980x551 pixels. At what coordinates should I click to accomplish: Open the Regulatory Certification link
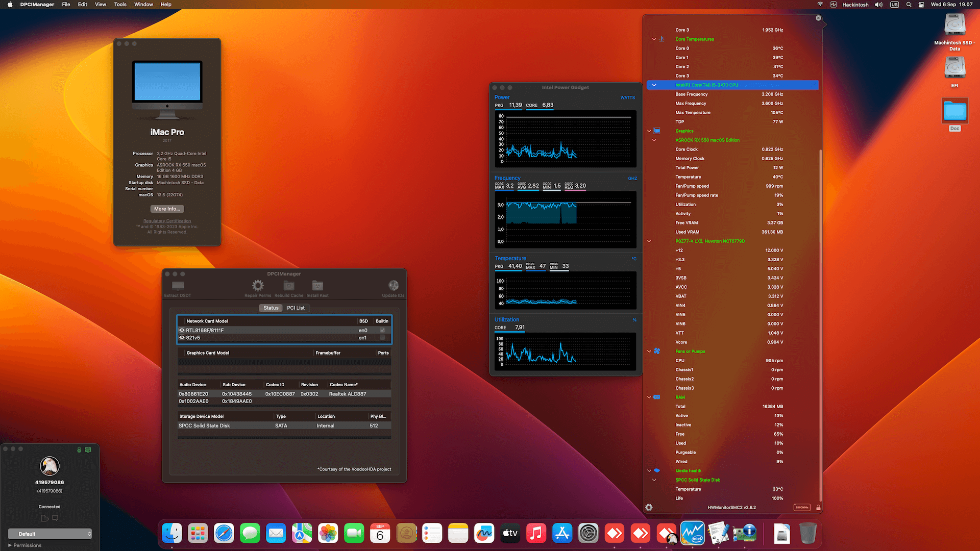[x=167, y=221]
